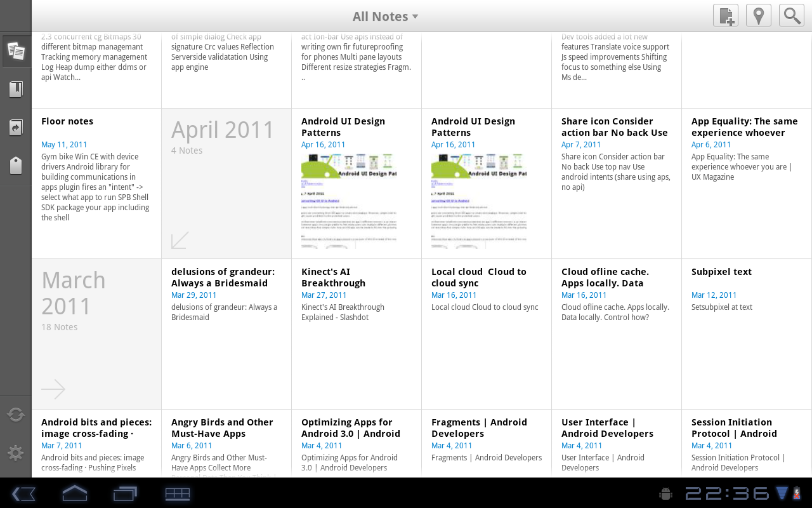Open Kinect's AI Breakthrough note
Screen dimensions: 812x508
tap(357, 334)
